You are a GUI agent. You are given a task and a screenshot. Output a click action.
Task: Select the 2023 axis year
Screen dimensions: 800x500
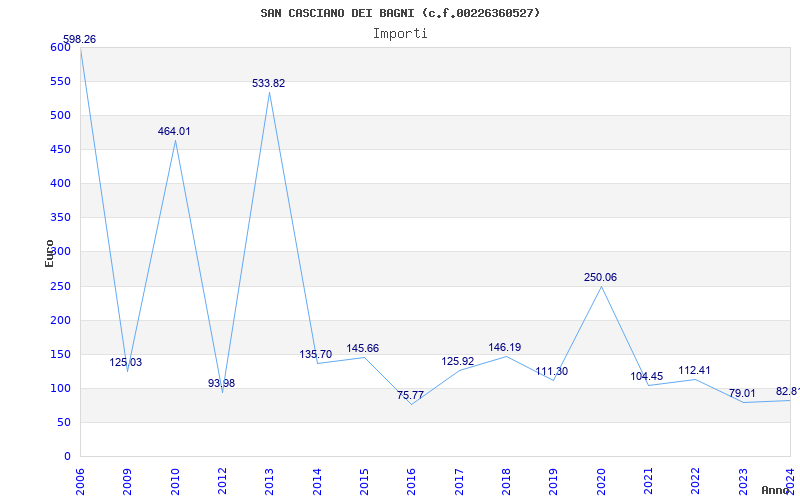tap(743, 482)
